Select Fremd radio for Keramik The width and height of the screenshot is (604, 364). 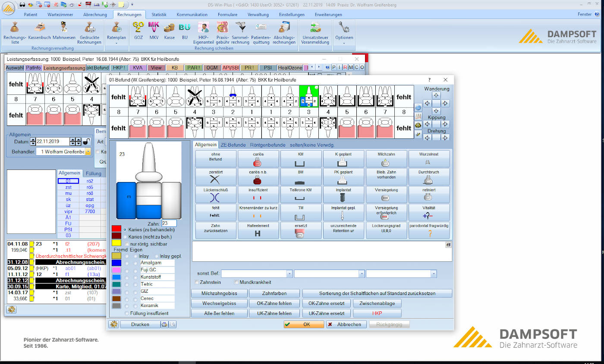127,306
